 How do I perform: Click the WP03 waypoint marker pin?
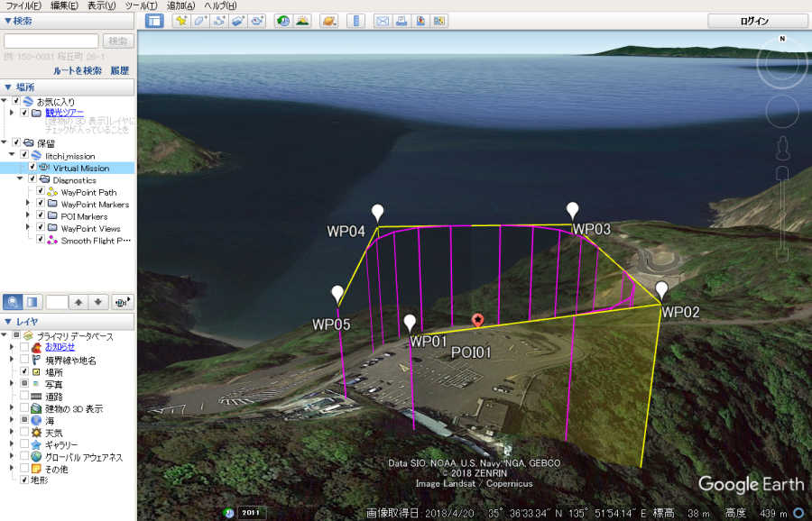(572, 210)
